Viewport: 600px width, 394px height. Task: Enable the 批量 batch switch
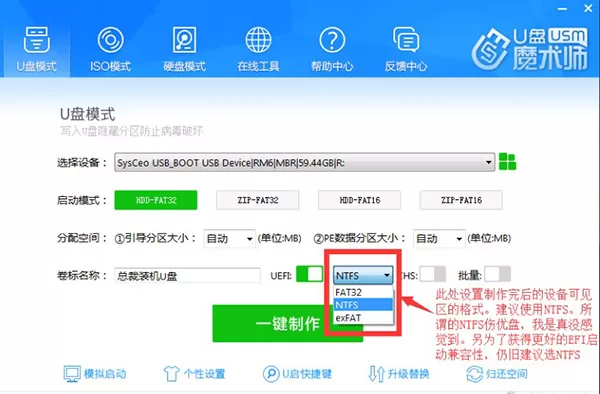(x=497, y=274)
